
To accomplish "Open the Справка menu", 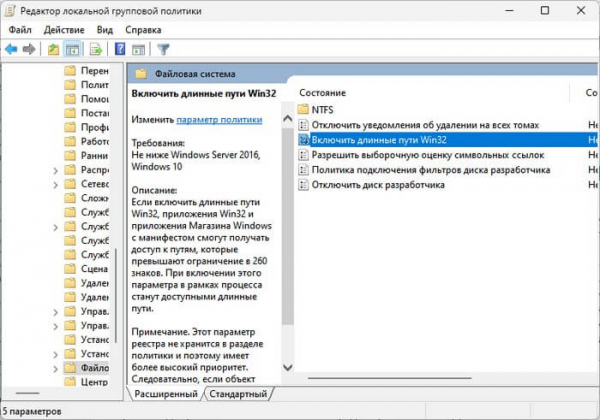I will (143, 30).
